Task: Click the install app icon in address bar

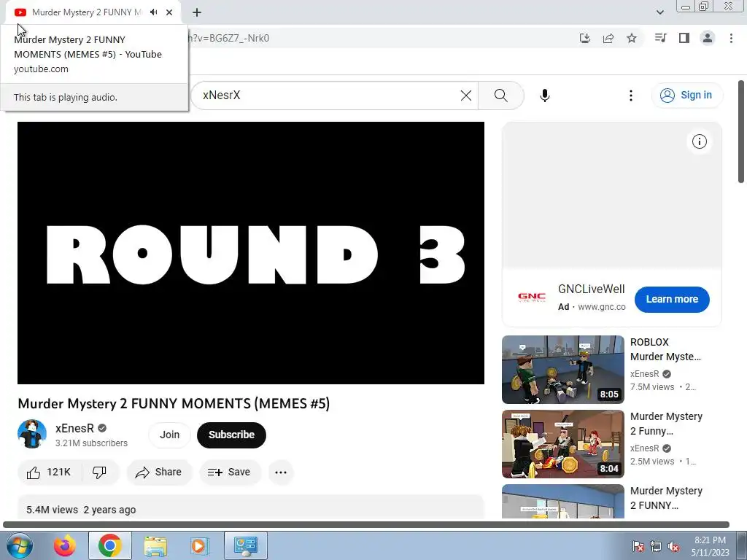Action: pos(585,38)
